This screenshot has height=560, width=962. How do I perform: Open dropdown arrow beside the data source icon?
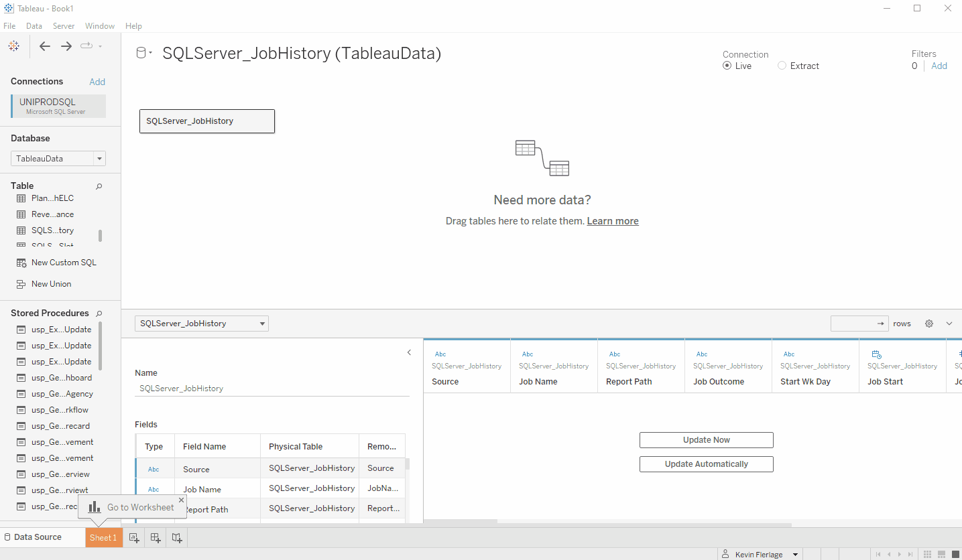[x=152, y=53]
